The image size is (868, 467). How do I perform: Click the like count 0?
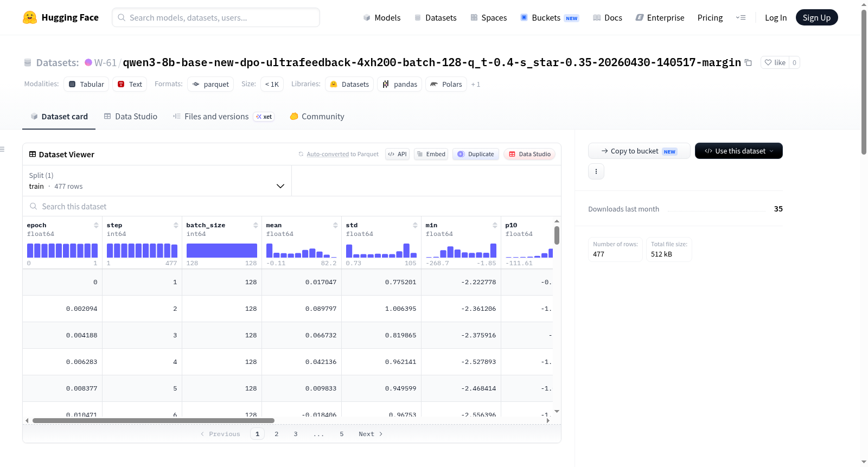(794, 62)
